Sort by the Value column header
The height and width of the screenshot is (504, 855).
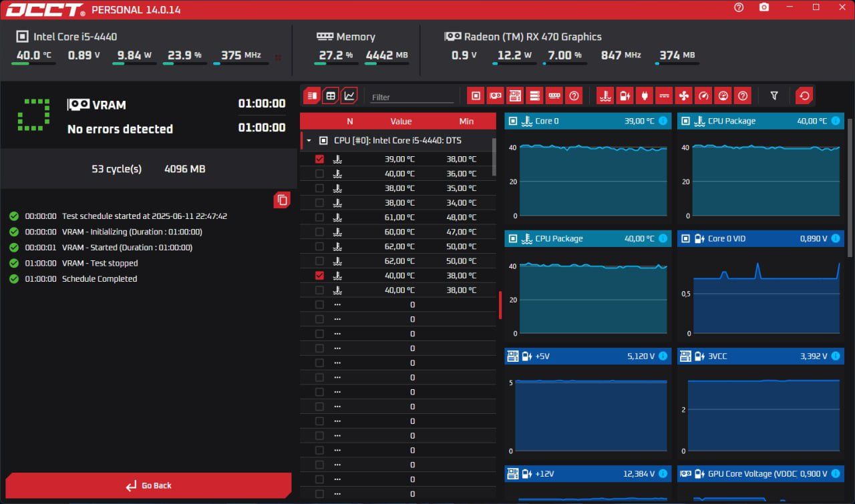point(401,121)
